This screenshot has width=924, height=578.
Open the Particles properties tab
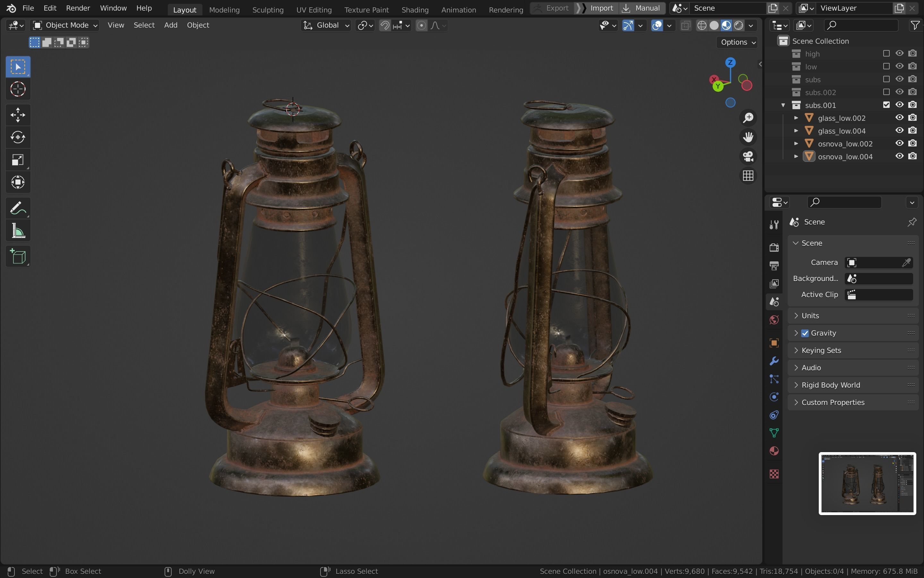pyautogui.click(x=774, y=379)
